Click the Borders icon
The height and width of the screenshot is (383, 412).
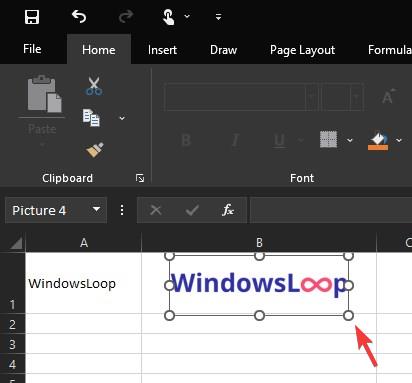tap(329, 139)
